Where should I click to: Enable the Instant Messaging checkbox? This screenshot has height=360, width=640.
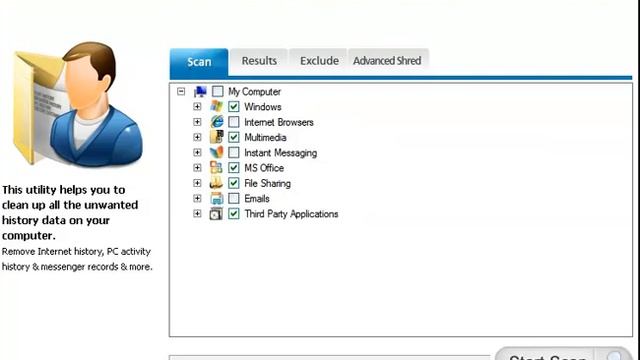[233, 152]
